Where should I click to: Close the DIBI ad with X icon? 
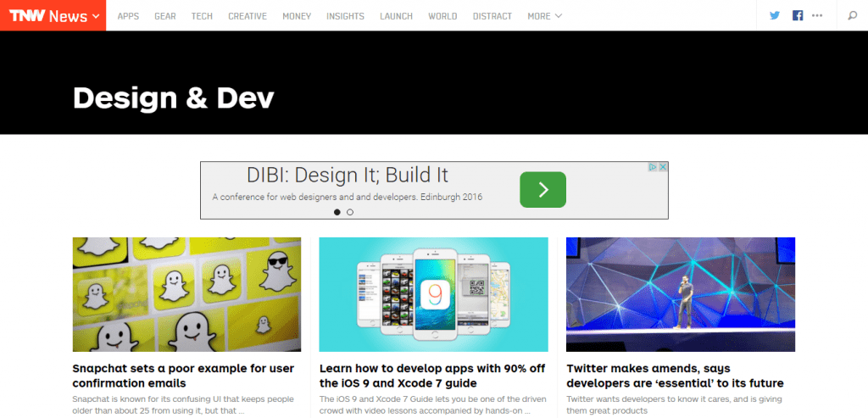pos(663,167)
